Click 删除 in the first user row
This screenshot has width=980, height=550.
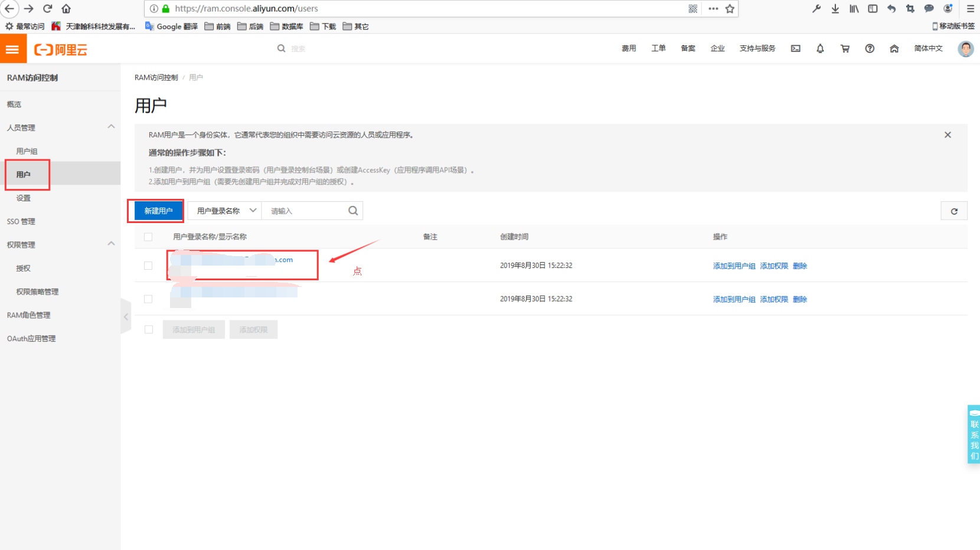coord(800,266)
